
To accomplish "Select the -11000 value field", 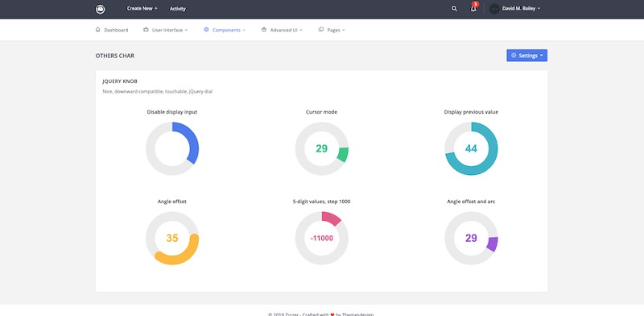I will click(x=321, y=239).
